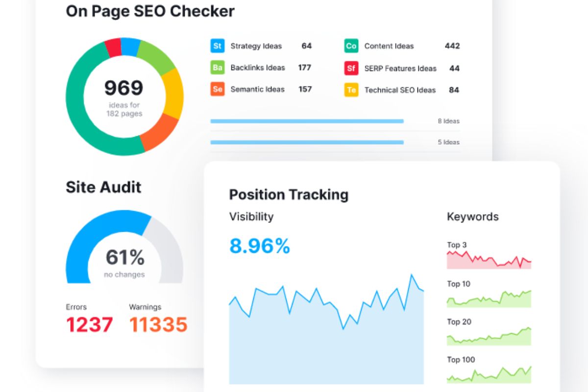Viewport: 588px width, 392px height.
Task: Select the Backlinks Ideas count 177
Action: coord(304,68)
